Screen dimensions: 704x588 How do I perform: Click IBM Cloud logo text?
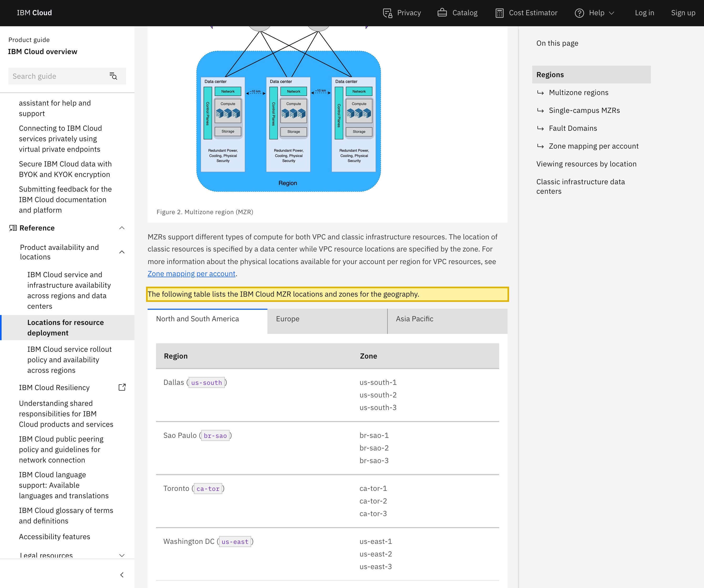[x=34, y=13]
